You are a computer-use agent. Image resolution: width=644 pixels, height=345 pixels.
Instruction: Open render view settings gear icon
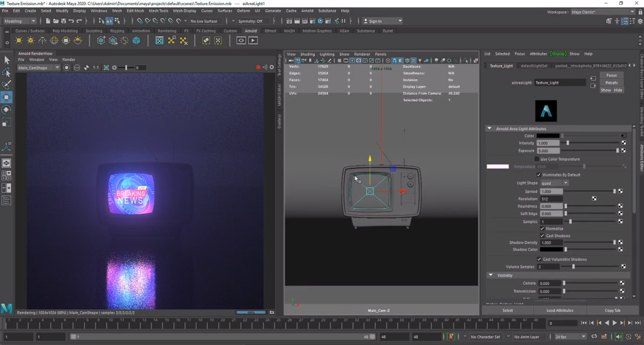[x=272, y=67]
